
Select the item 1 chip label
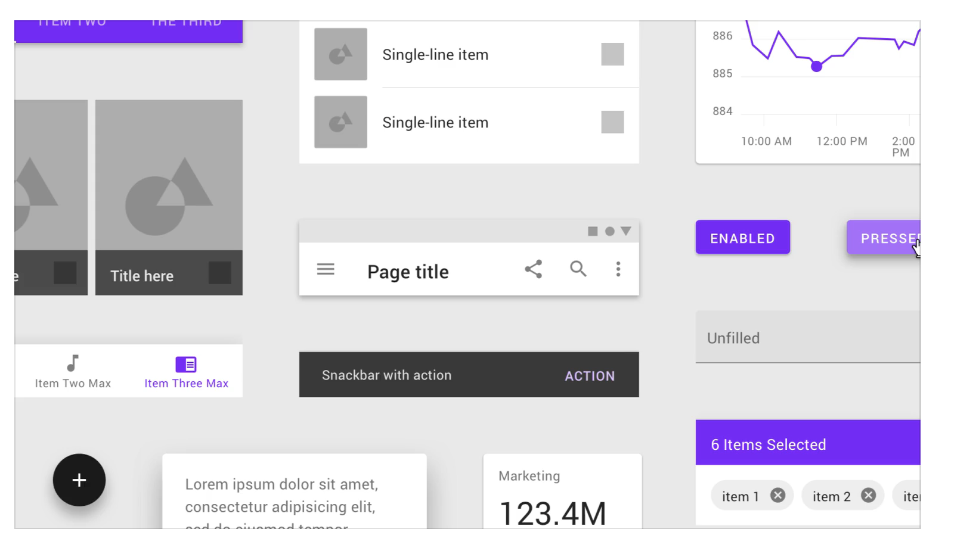[x=740, y=496]
